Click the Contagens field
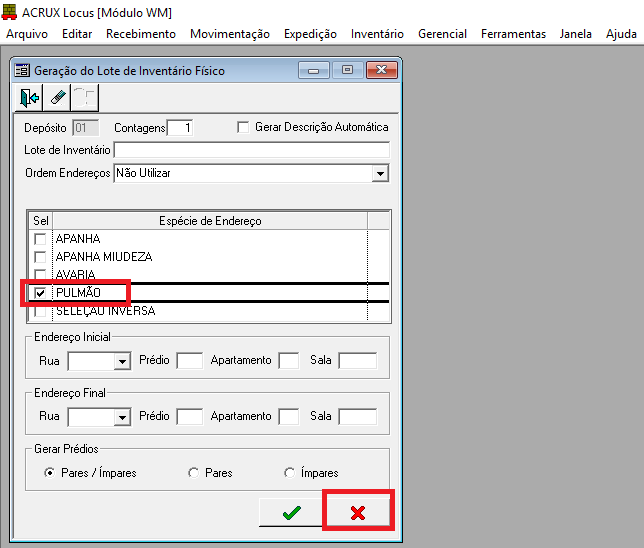The height and width of the screenshot is (548, 644). (180, 128)
